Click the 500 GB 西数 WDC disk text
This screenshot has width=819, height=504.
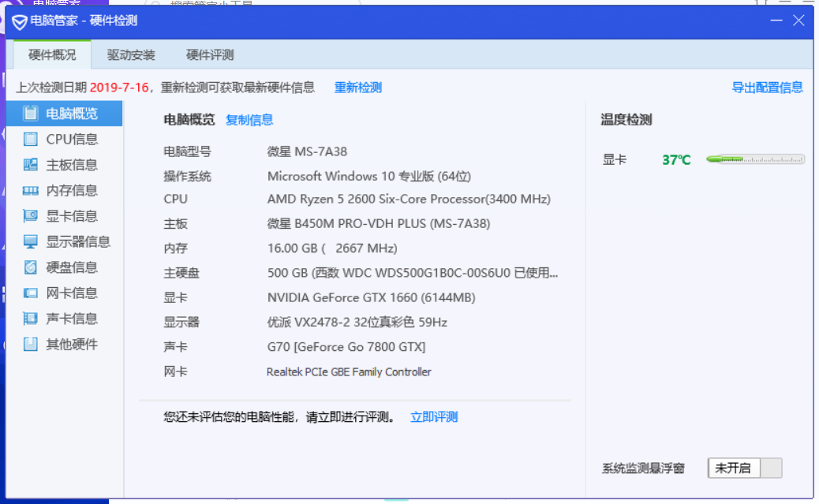coord(413,273)
